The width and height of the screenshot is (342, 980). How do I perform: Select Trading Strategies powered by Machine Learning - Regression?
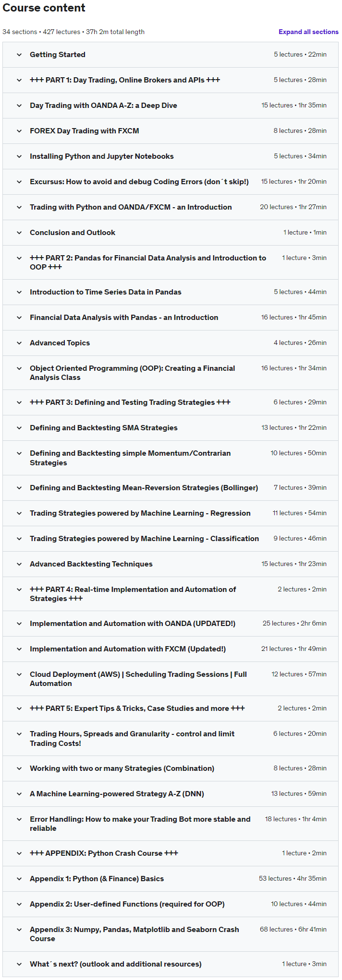[x=140, y=513]
